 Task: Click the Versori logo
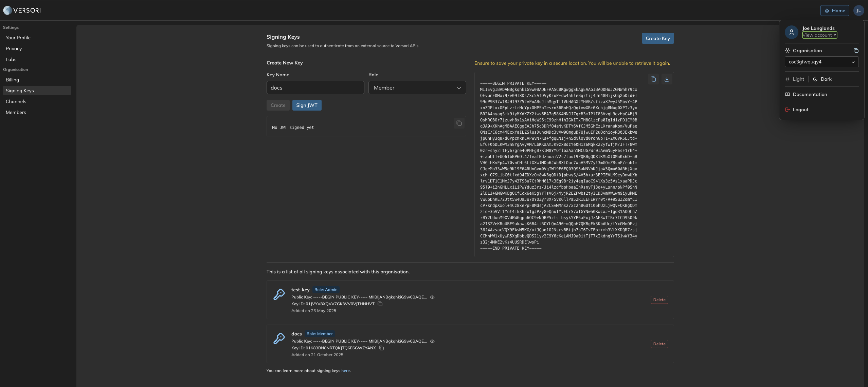click(x=22, y=11)
